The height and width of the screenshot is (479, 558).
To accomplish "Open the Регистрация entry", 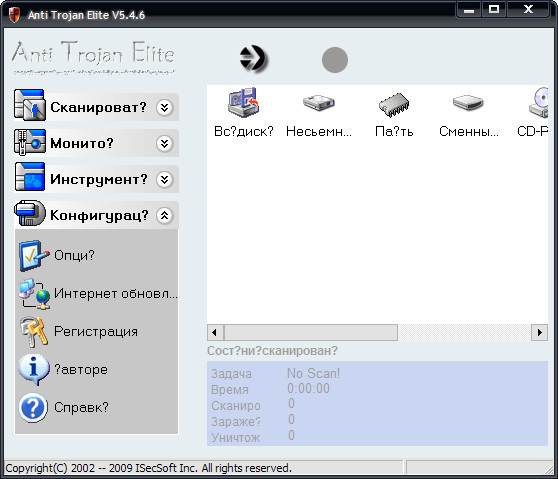I will tap(96, 332).
